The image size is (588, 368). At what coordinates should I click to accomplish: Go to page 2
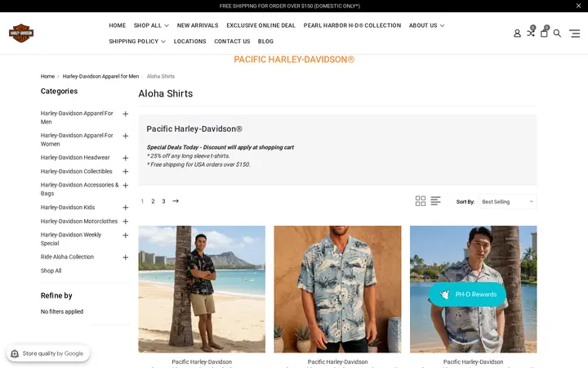pyautogui.click(x=153, y=201)
